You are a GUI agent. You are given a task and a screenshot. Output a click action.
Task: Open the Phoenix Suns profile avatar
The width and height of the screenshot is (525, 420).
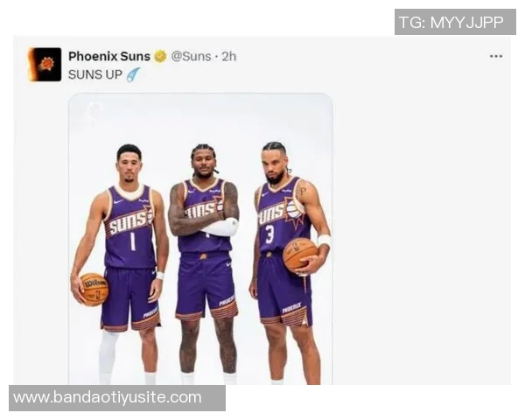click(45, 65)
